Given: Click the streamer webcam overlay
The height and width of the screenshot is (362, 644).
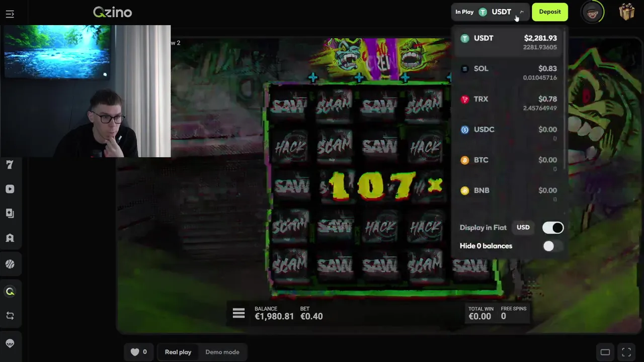Looking at the screenshot, I should point(86,91).
